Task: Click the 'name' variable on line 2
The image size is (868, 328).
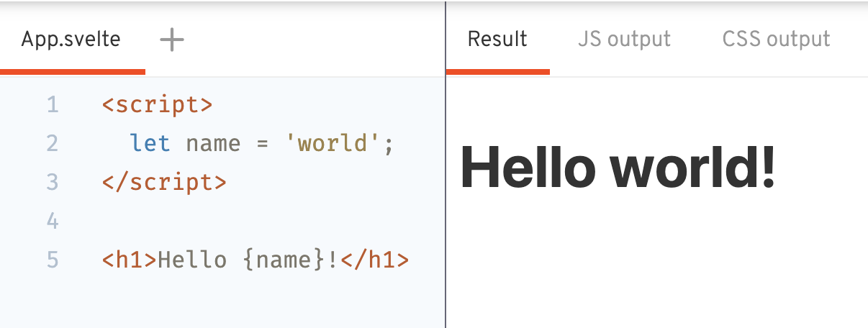Action: point(213,144)
